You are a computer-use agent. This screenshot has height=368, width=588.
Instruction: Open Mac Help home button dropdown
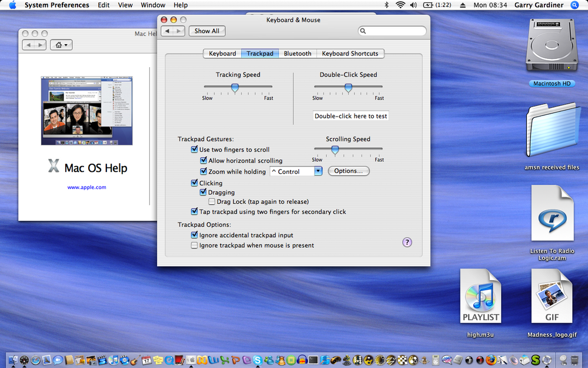pos(61,45)
